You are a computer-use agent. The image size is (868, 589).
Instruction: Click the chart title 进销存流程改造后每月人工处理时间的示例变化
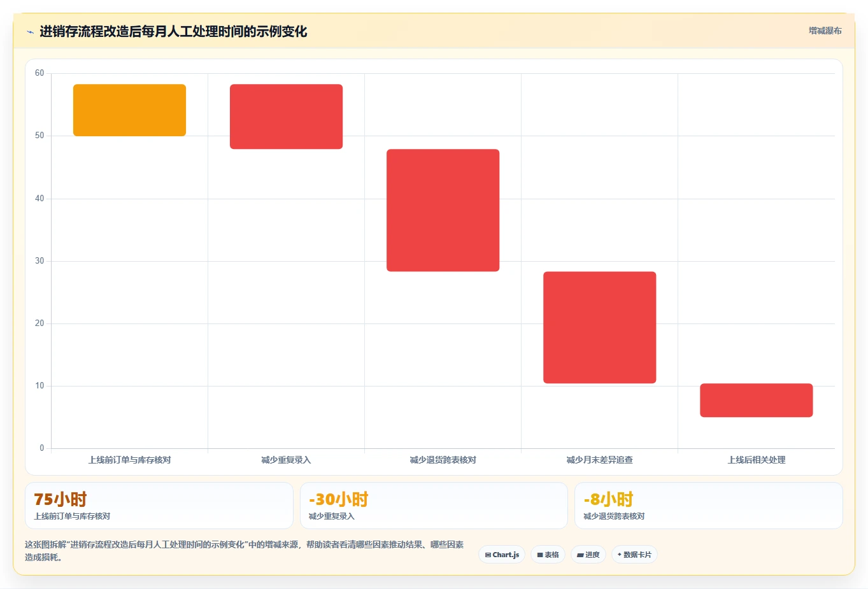click(x=173, y=31)
